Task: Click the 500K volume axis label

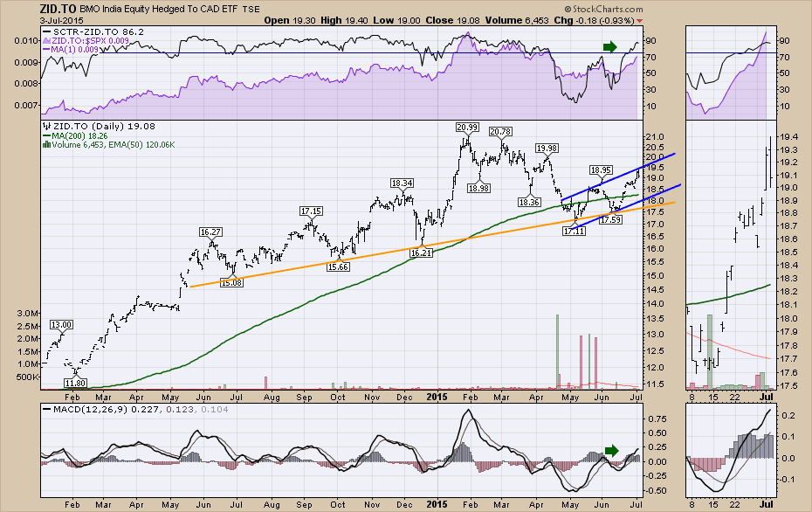Action: (29, 377)
